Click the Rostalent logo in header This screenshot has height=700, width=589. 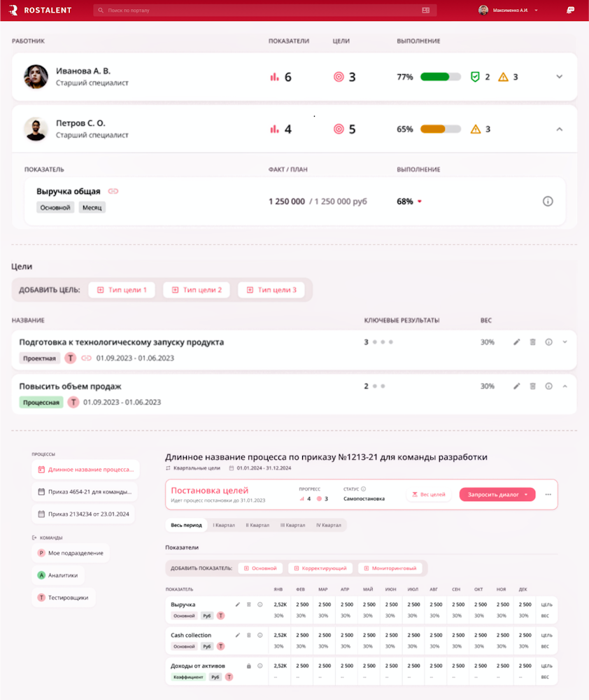pos(40,10)
